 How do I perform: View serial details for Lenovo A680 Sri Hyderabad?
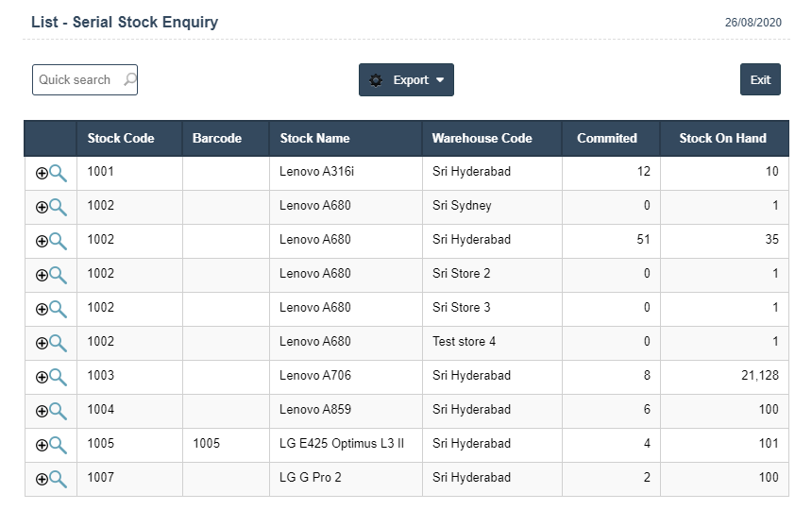(51, 241)
